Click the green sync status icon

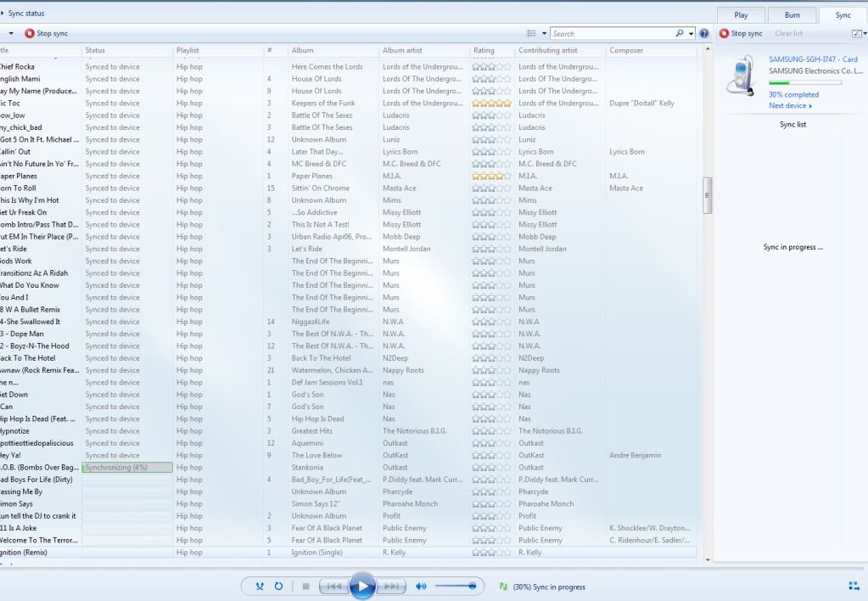503,587
